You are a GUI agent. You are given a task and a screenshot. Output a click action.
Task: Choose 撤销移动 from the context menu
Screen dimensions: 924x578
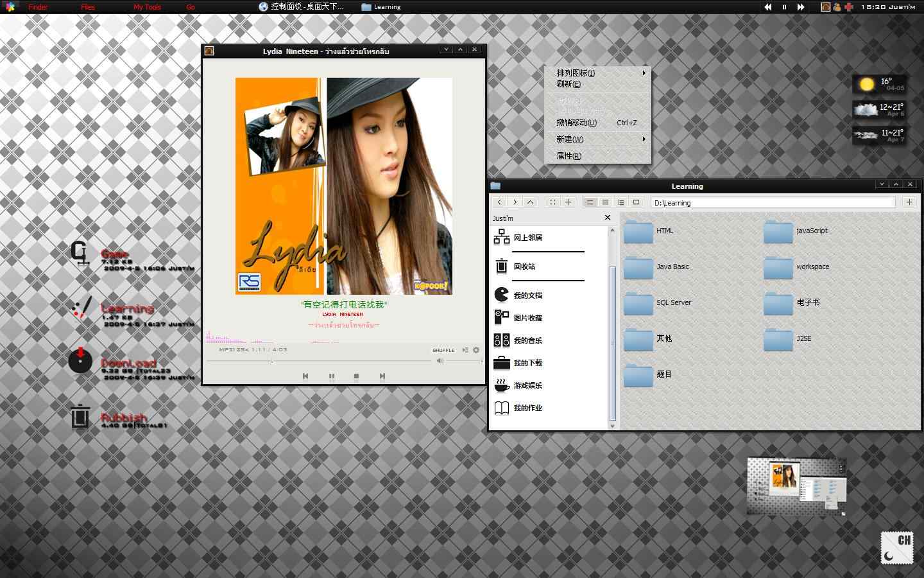[x=597, y=123]
